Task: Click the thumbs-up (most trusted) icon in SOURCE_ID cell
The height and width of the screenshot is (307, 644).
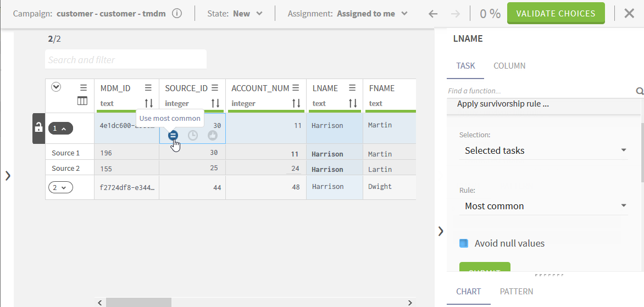Action: point(213,135)
